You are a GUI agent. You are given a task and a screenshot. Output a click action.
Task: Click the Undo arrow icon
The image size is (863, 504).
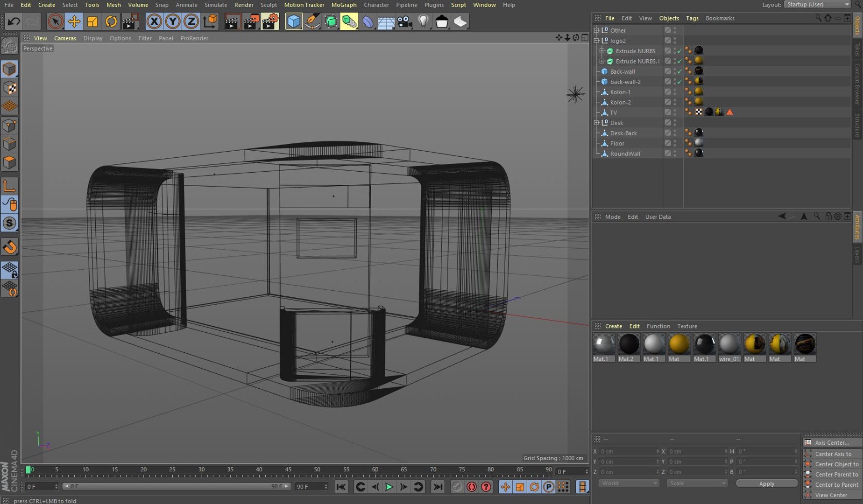14,21
